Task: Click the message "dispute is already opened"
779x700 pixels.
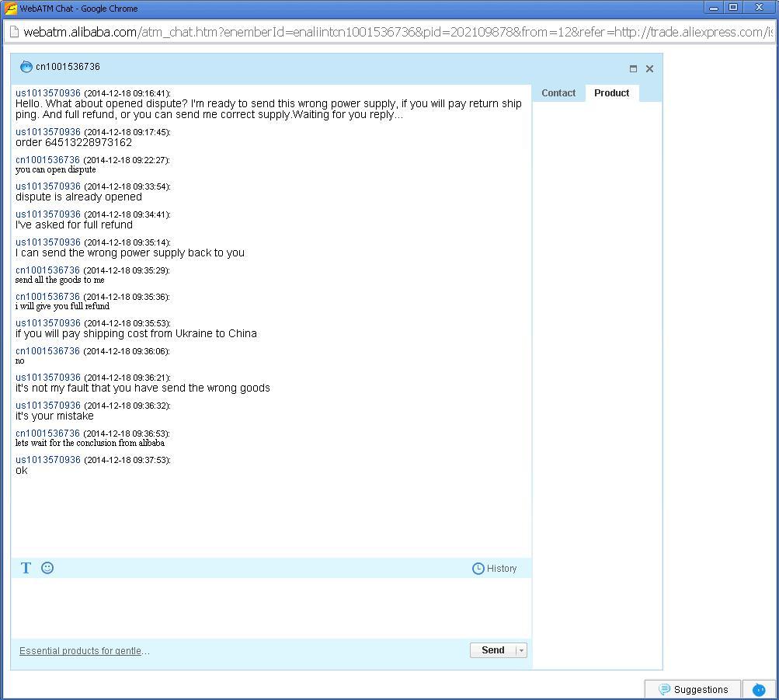Action: point(78,197)
